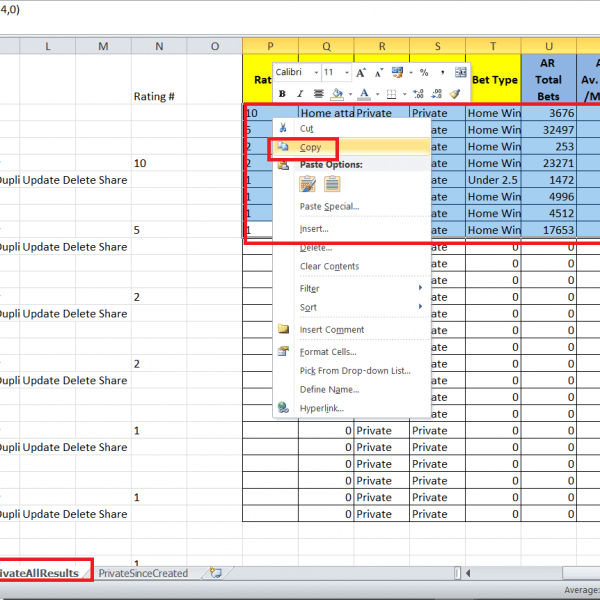Viewport: 600px width, 600px height.
Task: Click the Format Painter brush icon
Action: 455,93
